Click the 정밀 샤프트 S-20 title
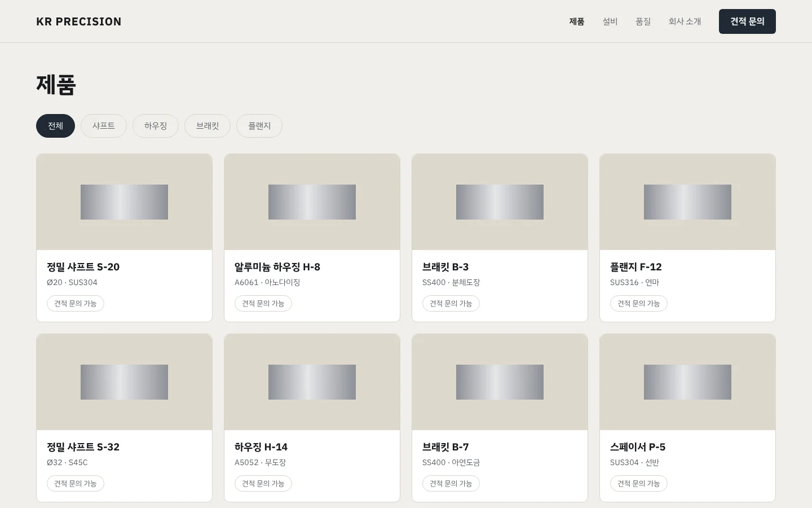This screenshot has width=812, height=508. [83, 267]
